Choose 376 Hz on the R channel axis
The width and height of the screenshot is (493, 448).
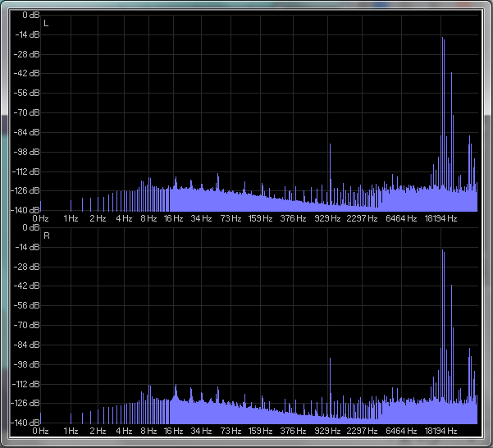[x=293, y=431]
